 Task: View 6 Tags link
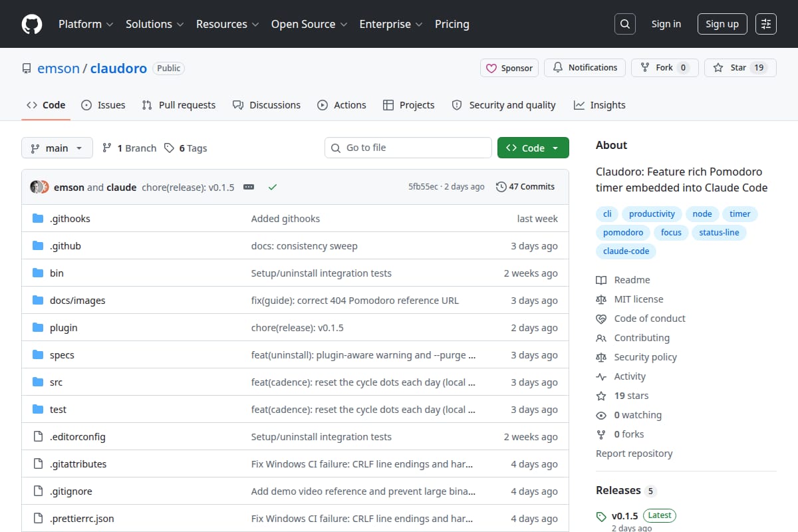click(x=186, y=148)
